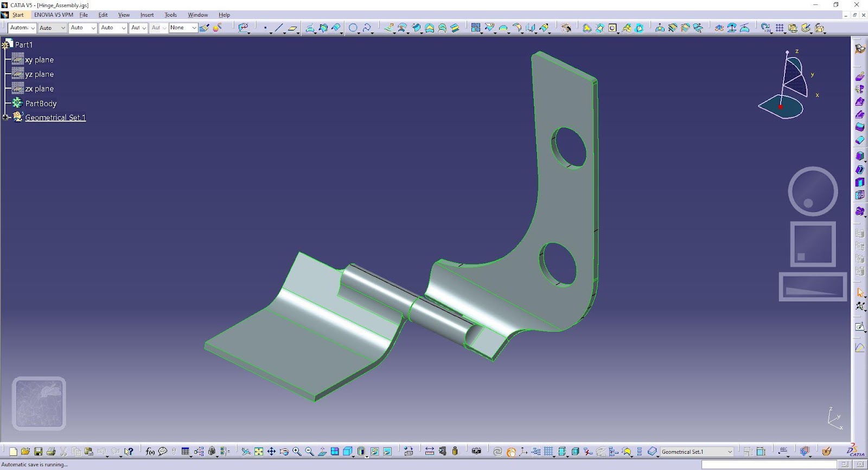Expand the Geometrical Set.1 tree node

tap(5, 117)
